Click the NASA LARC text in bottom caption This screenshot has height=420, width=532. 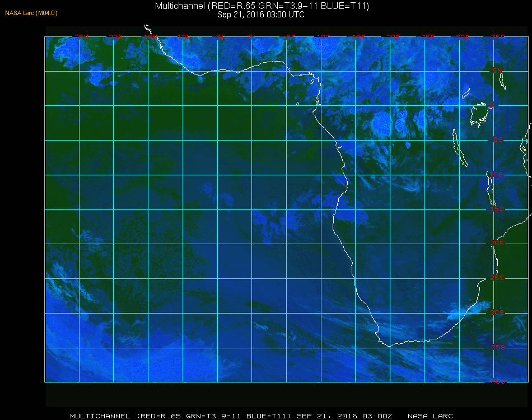click(x=430, y=416)
